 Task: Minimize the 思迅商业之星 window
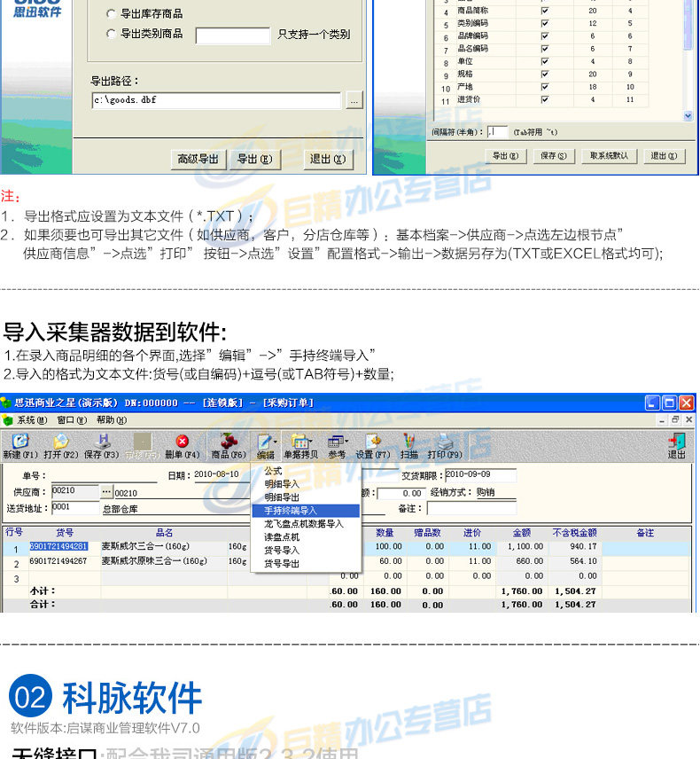(652, 403)
